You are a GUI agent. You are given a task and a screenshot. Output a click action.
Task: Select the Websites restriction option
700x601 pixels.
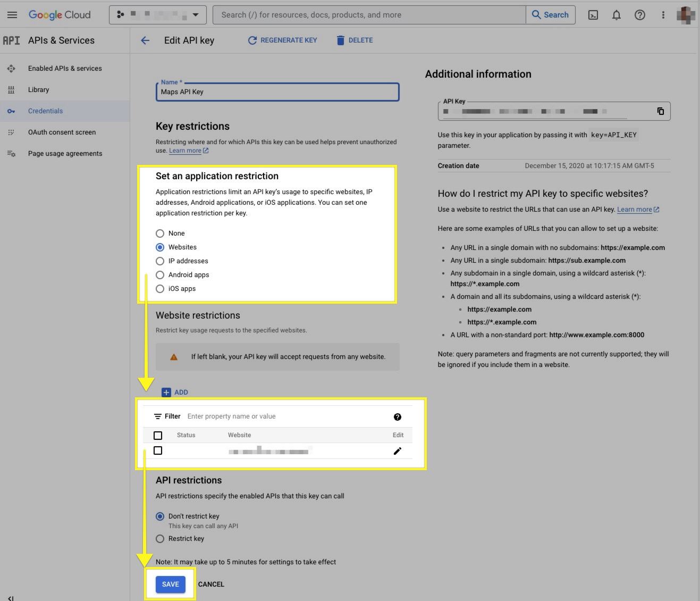click(x=160, y=247)
